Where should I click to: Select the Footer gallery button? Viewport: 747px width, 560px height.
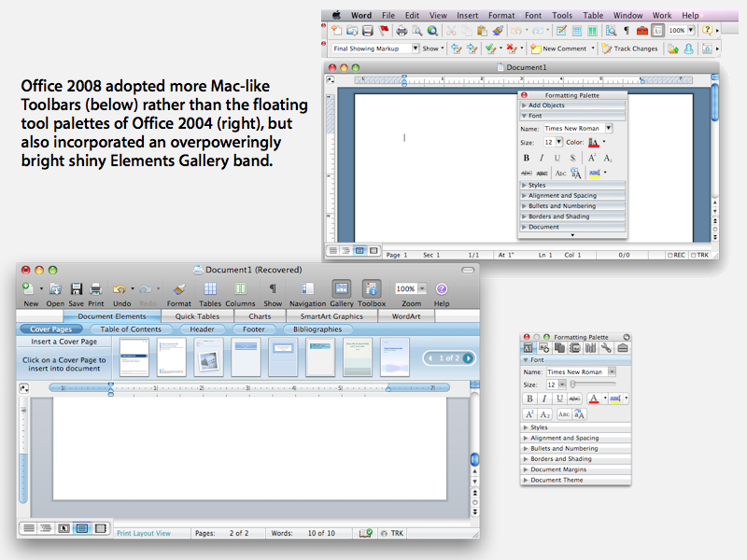tap(253, 329)
